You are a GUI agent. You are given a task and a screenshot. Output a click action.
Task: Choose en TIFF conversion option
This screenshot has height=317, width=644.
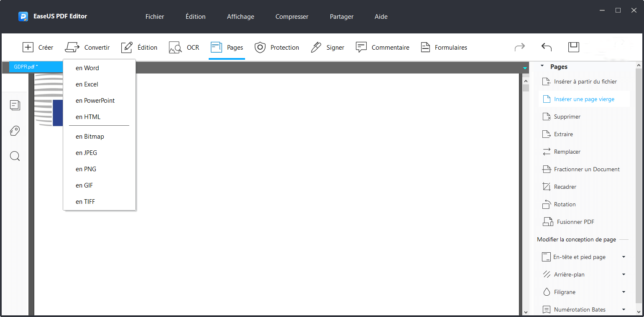tap(100, 202)
